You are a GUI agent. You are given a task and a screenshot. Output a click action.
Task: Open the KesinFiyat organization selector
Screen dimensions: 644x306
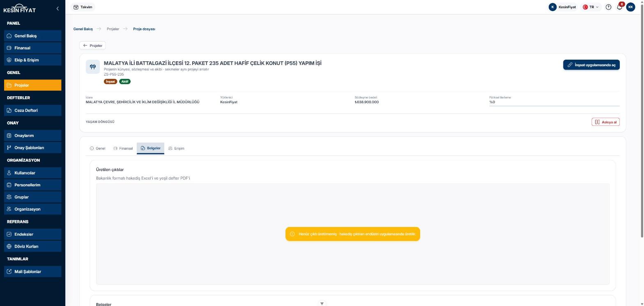[562, 7]
